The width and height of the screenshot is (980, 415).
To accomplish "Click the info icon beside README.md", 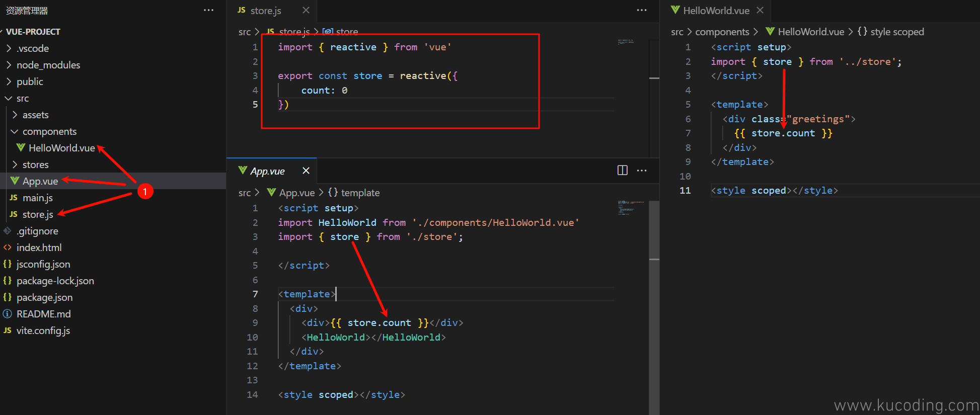I will click(8, 314).
